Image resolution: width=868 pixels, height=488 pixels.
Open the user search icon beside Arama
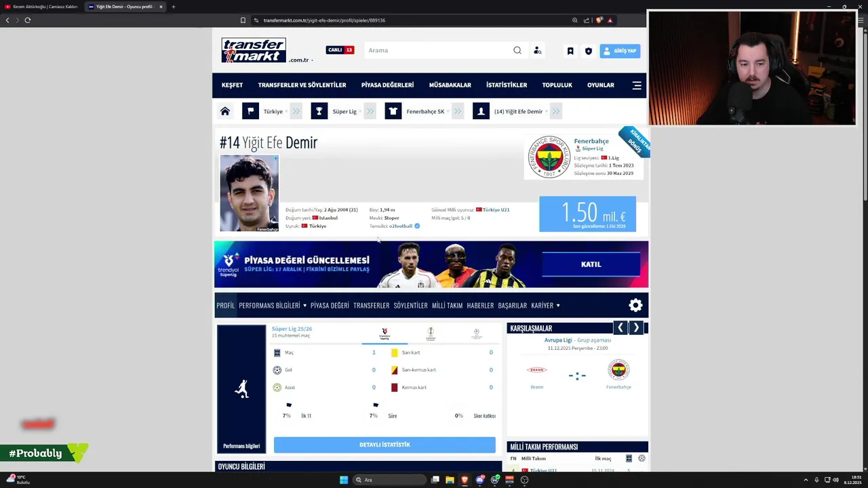(537, 50)
